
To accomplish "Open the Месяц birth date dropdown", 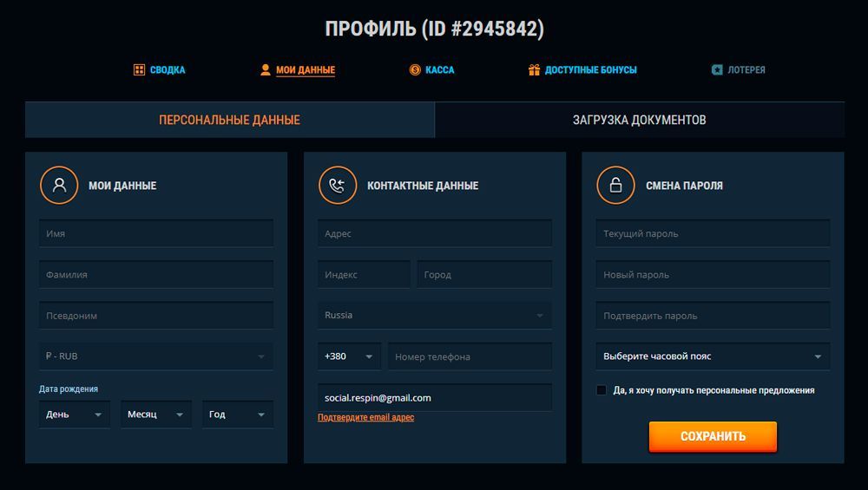I will pyautogui.click(x=156, y=415).
